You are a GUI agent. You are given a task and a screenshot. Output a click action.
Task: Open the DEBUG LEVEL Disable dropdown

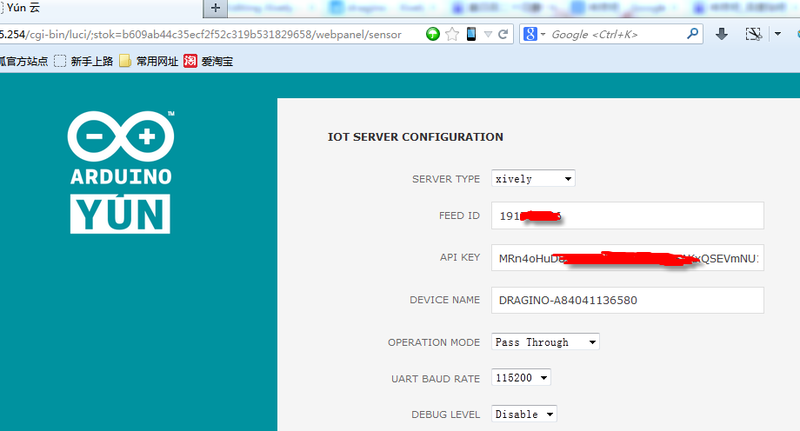click(x=524, y=414)
